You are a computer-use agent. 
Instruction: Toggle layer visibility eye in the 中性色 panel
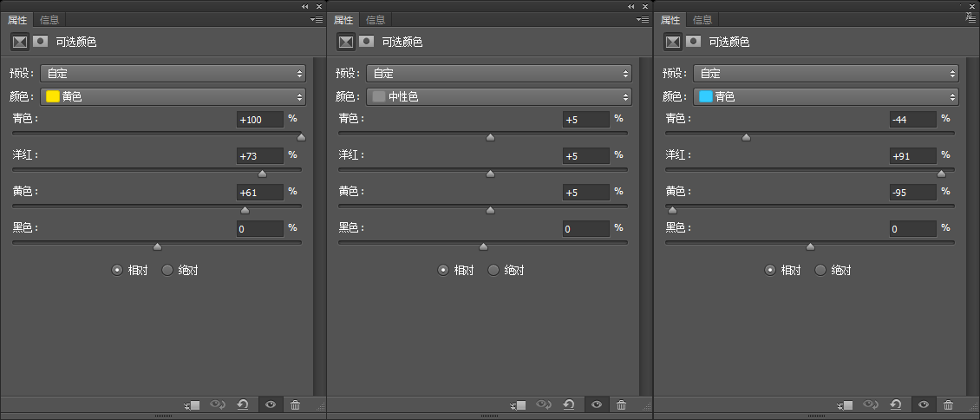tap(597, 404)
